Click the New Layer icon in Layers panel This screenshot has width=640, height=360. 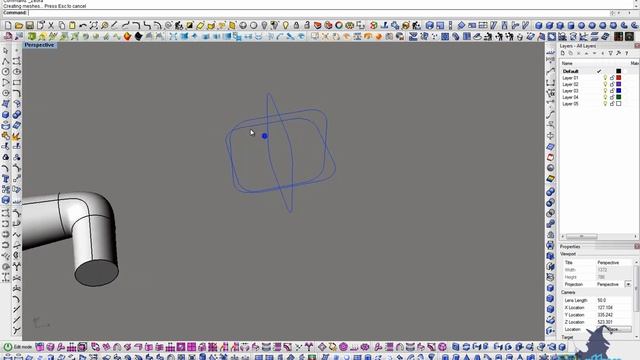point(562,53)
